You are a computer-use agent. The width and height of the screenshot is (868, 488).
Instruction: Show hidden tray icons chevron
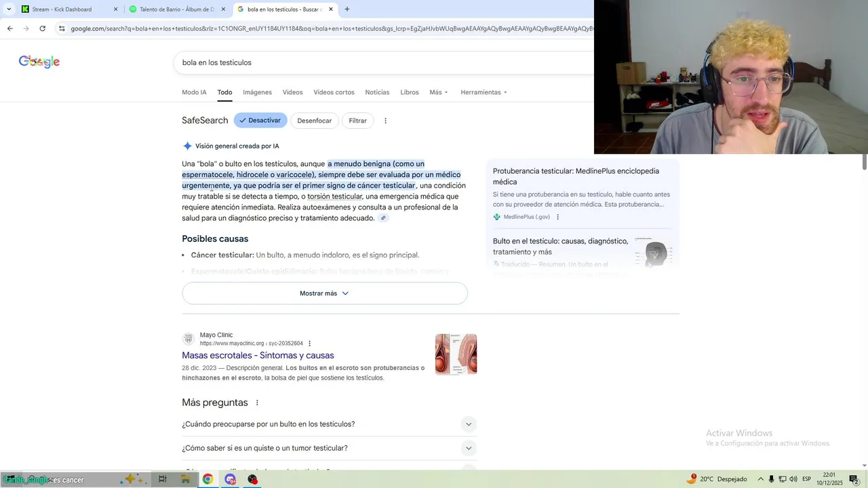pyautogui.click(x=760, y=479)
